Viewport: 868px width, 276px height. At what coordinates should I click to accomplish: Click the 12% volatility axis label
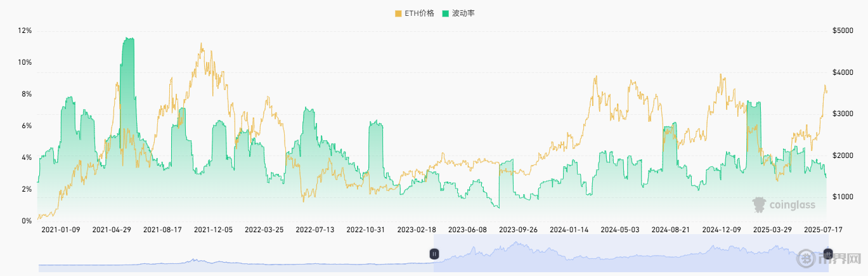pyautogui.click(x=25, y=30)
